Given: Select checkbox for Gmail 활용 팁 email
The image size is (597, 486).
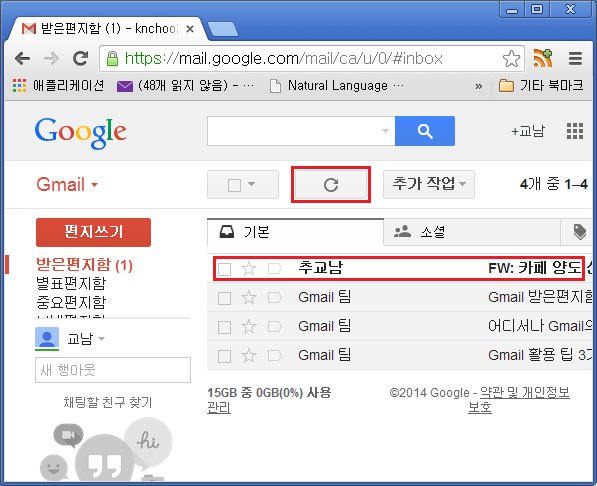Looking at the screenshot, I should tap(224, 357).
